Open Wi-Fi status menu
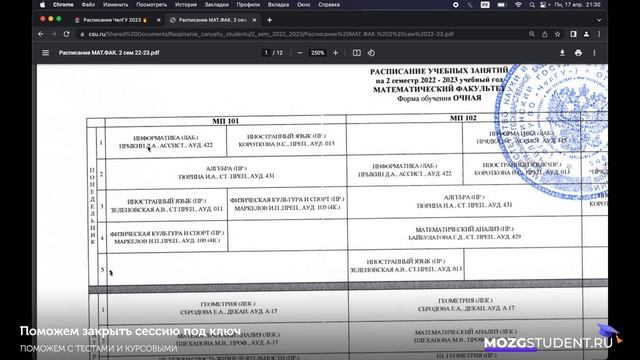The image size is (640, 360). coord(518,5)
